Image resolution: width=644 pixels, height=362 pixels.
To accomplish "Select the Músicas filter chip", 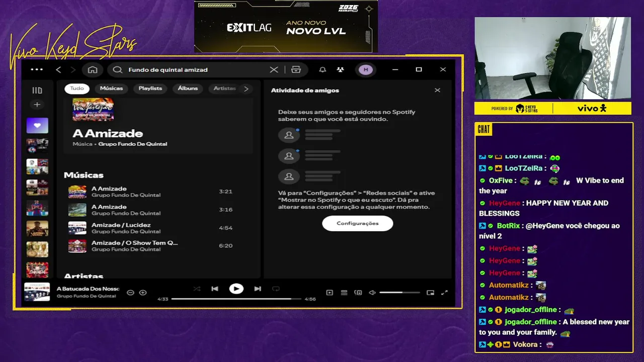I will [111, 88].
